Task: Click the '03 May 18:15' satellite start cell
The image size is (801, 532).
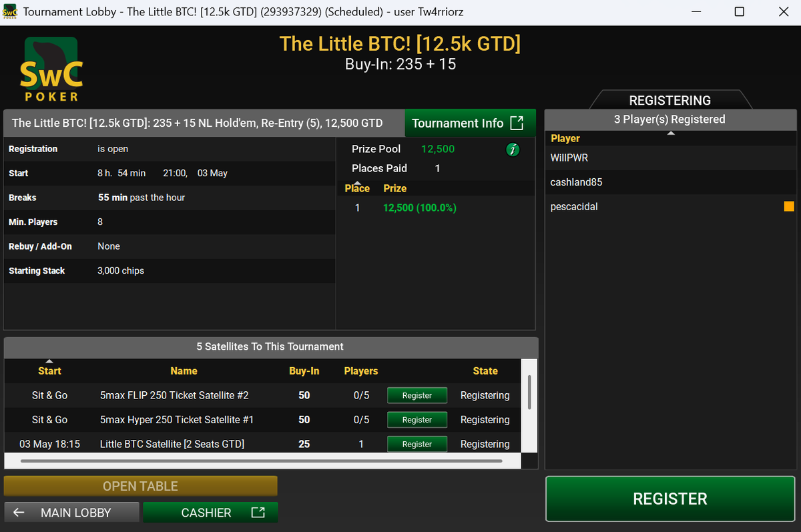Action: click(49, 444)
